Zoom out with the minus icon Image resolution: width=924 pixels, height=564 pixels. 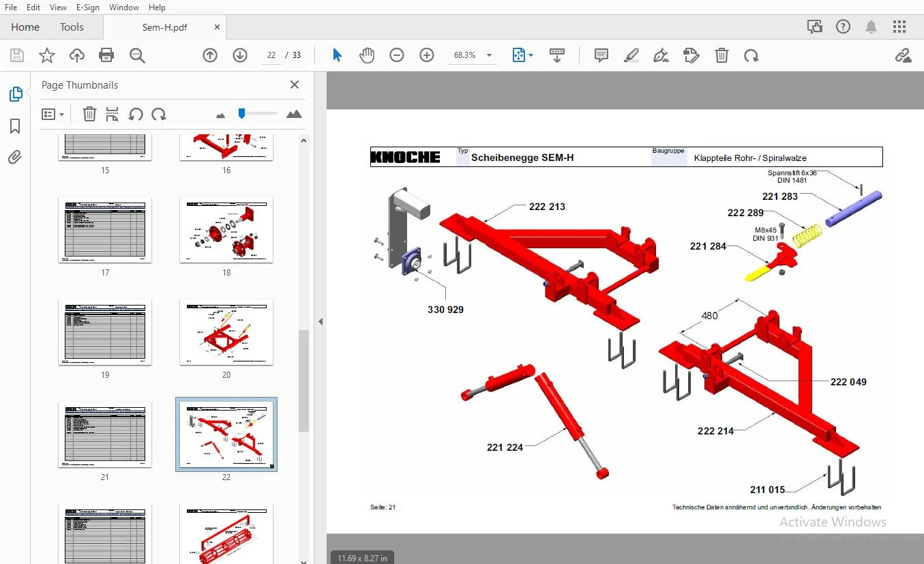(x=397, y=55)
